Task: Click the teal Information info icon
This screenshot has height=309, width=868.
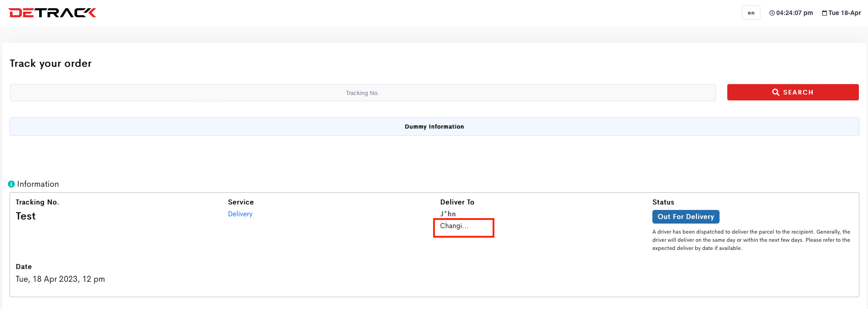Action: 11,184
